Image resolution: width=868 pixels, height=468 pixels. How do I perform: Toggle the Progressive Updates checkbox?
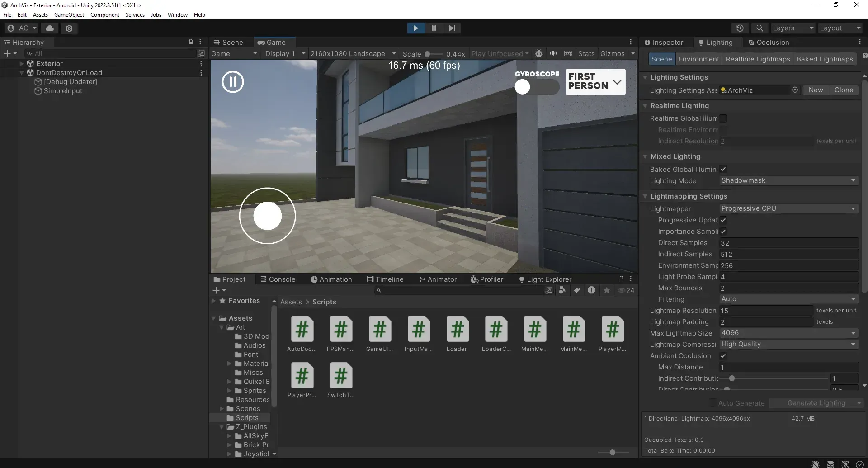tap(723, 220)
